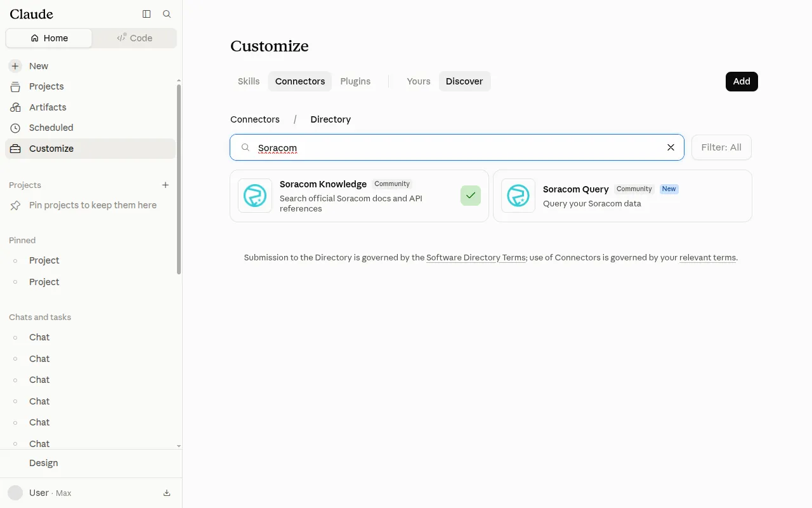Screen dimensions: 812x508
Task: Collapse the sidebar using the panel icon
Action: click(x=147, y=14)
